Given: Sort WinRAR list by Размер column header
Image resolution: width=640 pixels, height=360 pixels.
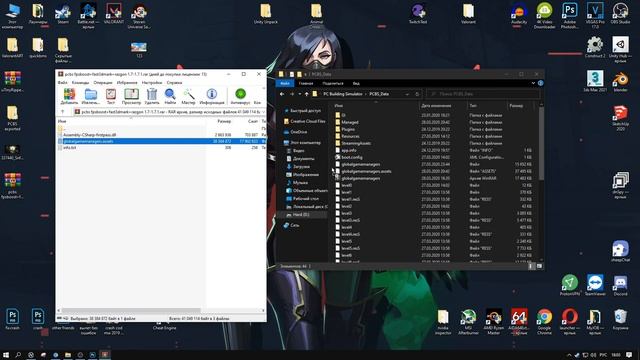Looking at the screenshot, I should click(x=224, y=121).
